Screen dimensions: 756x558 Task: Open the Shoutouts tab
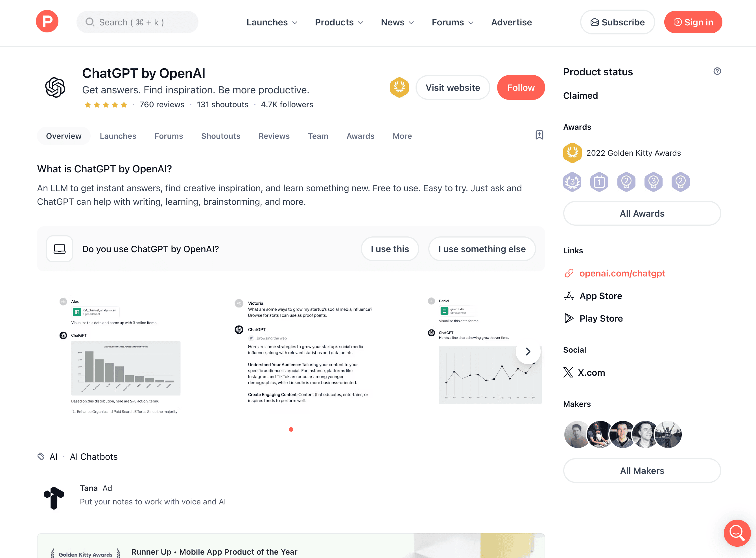221,136
